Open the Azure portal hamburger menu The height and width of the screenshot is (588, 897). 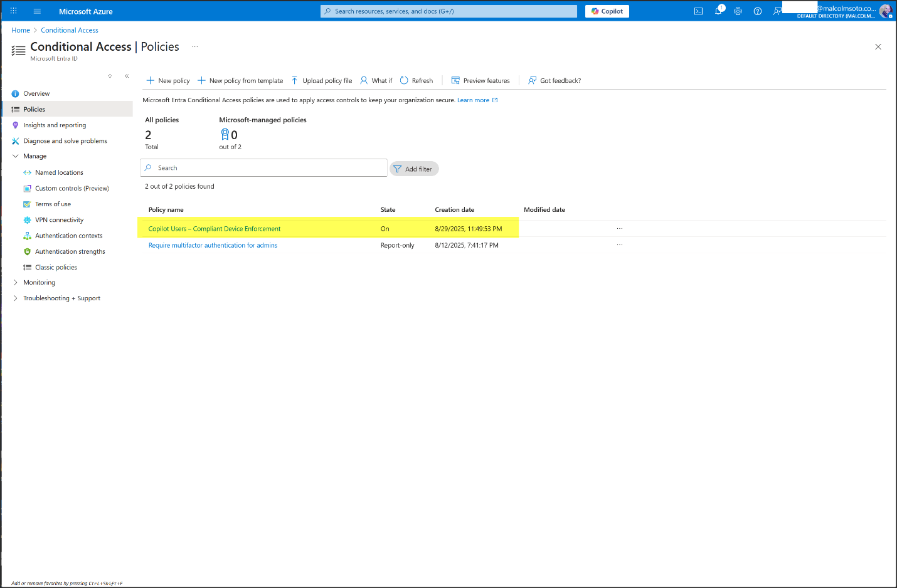37,11
